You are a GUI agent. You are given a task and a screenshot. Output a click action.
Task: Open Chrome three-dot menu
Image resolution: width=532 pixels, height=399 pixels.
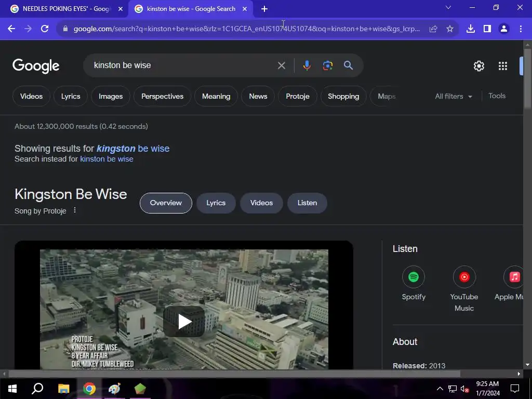(521, 29)
